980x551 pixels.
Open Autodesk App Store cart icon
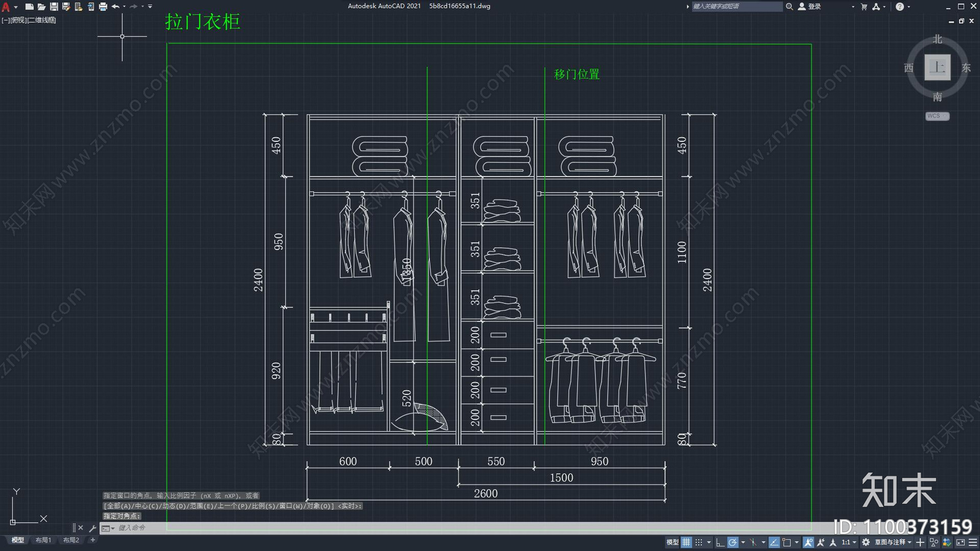point(864,7)
